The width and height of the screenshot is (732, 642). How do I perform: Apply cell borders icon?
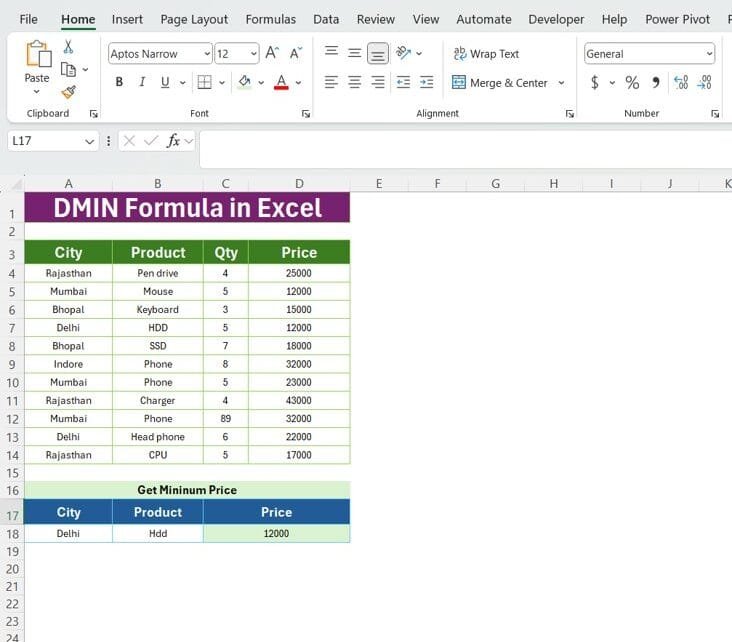coord(204,82)
